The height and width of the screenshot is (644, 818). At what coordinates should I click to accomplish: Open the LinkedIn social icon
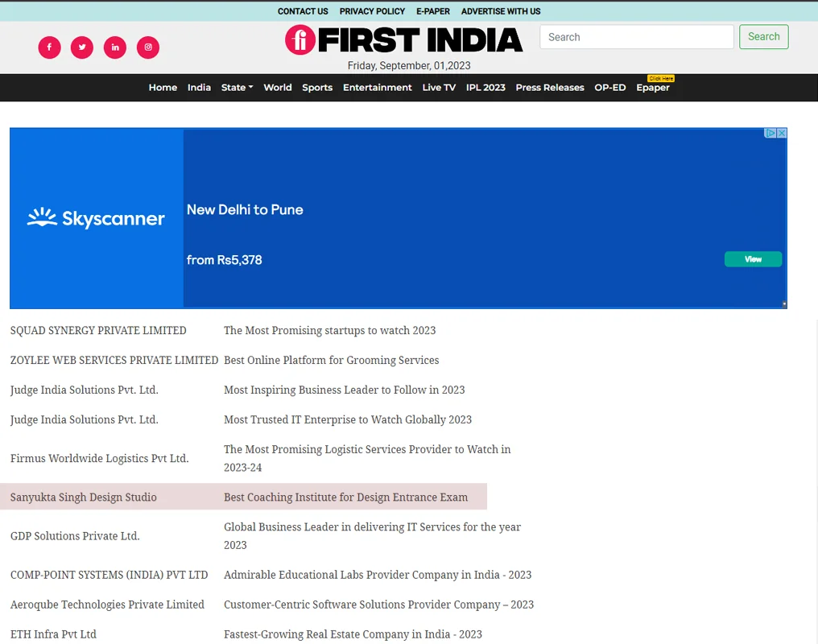point(115,47)
